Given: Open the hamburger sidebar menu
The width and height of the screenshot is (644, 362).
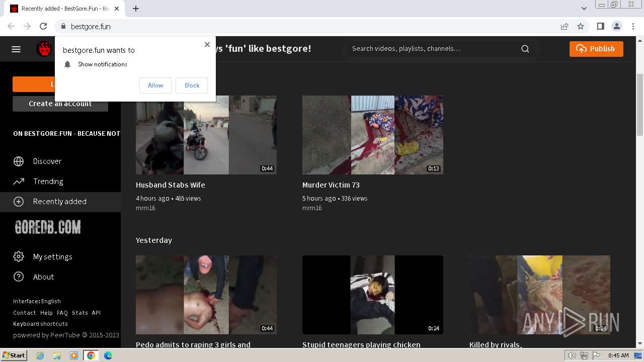Looking at the screenshot, I should click(x=16, y=49).
